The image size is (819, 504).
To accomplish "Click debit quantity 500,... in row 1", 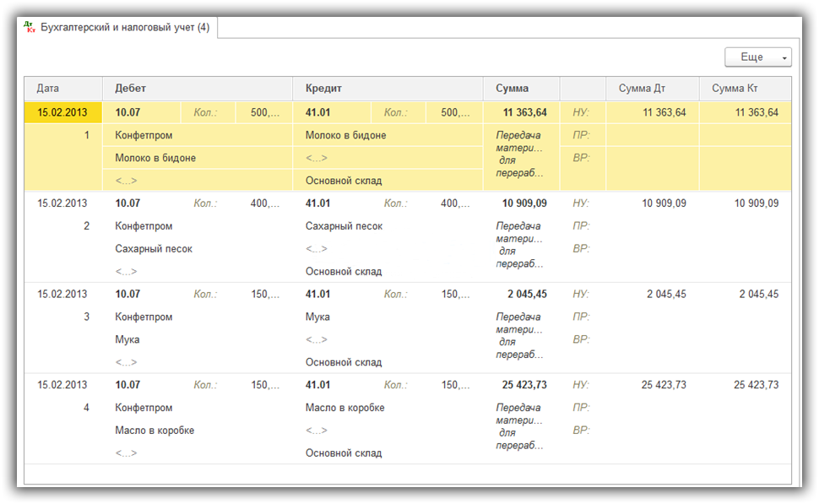I will 265,112.
